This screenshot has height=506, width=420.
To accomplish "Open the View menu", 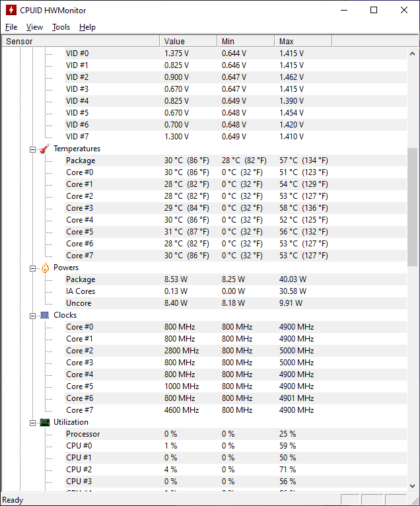I will tap(34, 27).
